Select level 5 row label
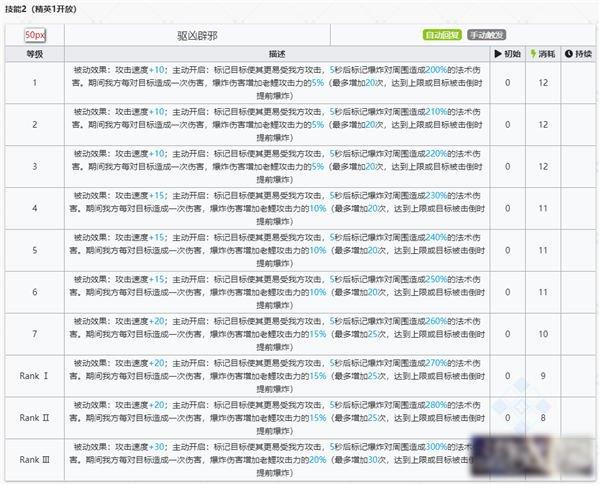The width and height of the screenshot is (600, 485). (x=35, y=250)
